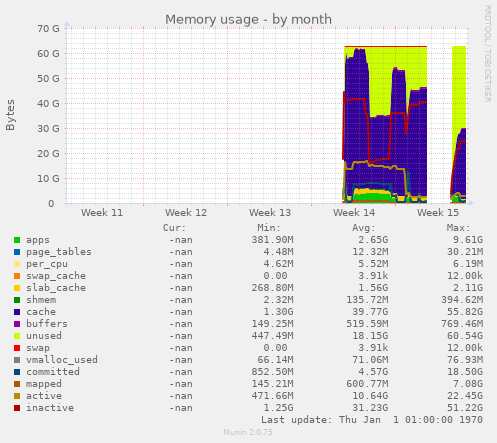The image size is (497, 443).
Task: Click the 'mapped' legend label
Action: [44, 384]
